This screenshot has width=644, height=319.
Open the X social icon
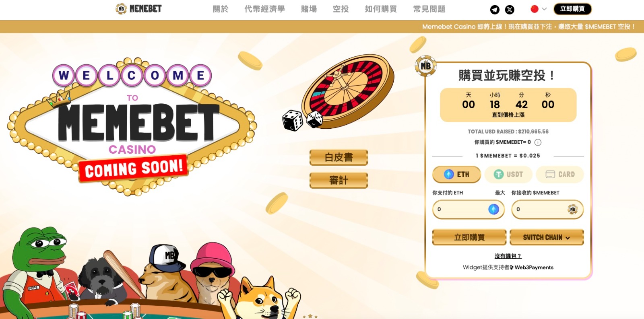[x=510, y=10]
